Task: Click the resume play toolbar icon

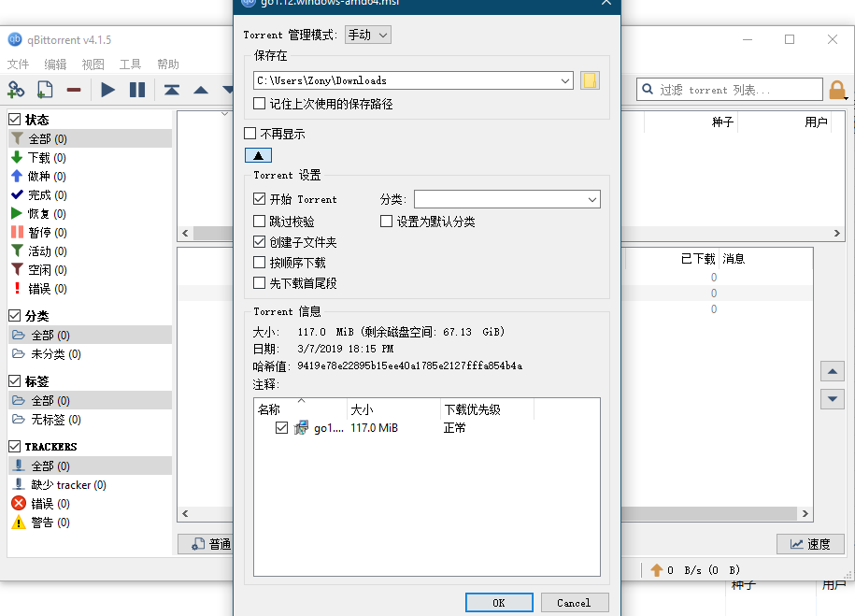Action: click(x=108, y=90)
